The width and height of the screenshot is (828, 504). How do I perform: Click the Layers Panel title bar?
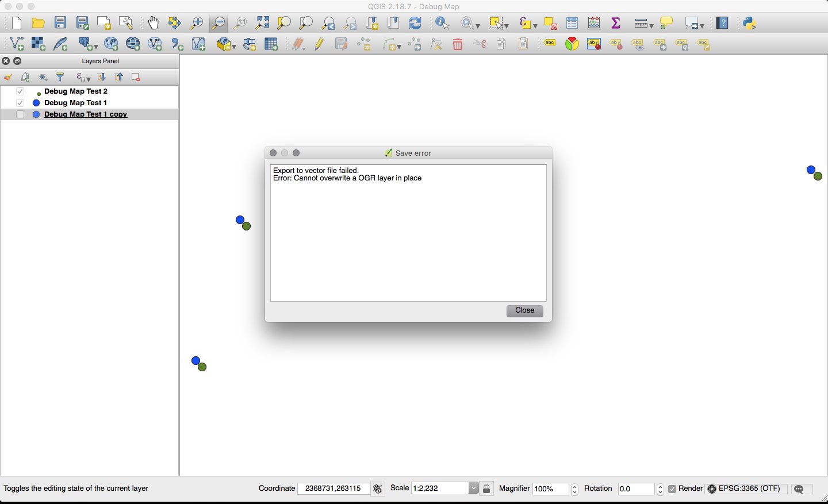[x=100, y=61]
